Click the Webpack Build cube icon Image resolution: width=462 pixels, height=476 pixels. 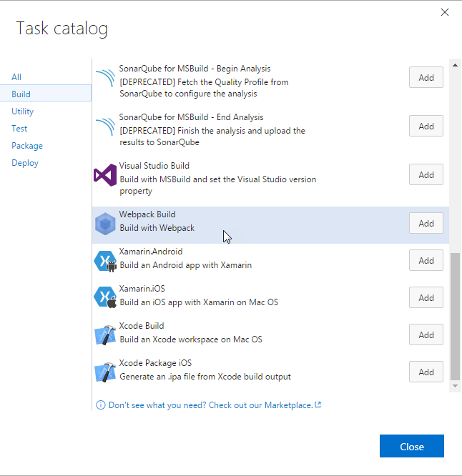point(105,224)
